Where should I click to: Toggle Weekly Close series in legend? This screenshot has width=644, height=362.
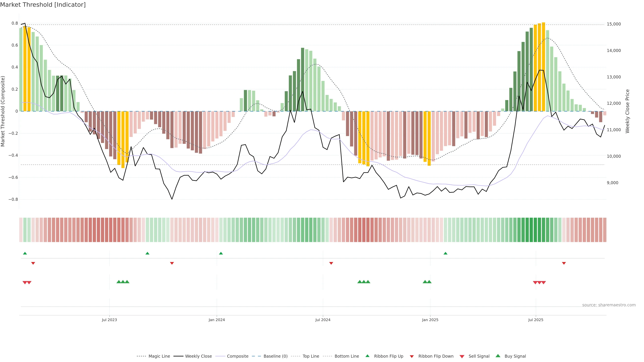point(198,356)
